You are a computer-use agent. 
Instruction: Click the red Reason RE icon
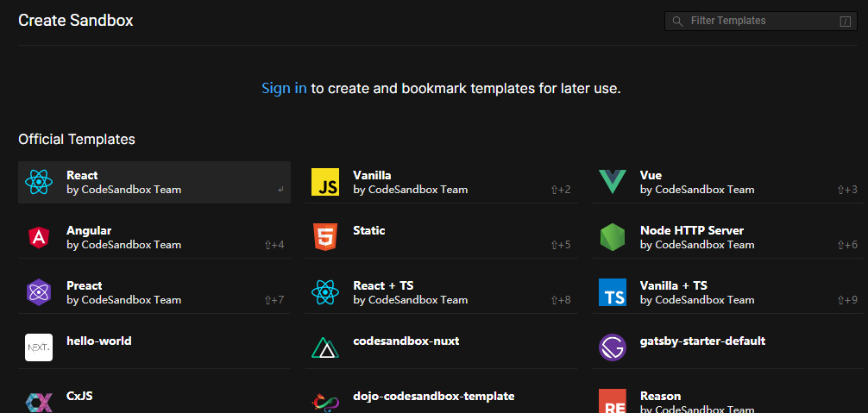pos(613,402)
